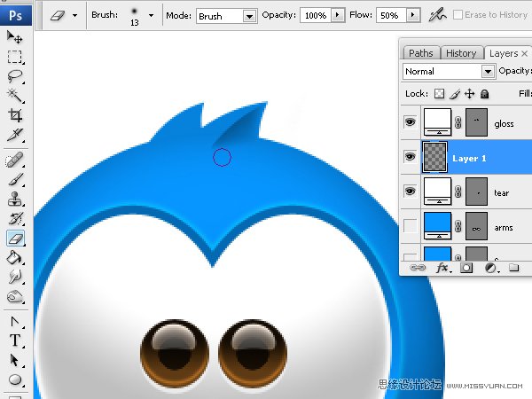The width and height of the screenshot is (532, 399).
Task: Show the arms layer
Action: click(410, 226)
